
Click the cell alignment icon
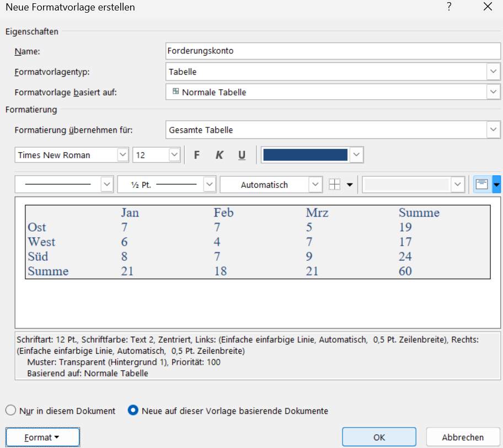481,185
